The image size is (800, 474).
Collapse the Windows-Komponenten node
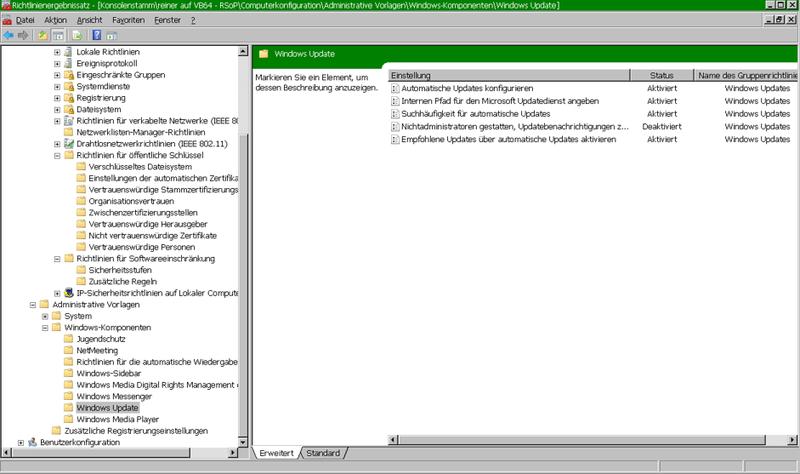tap(45, 328)
